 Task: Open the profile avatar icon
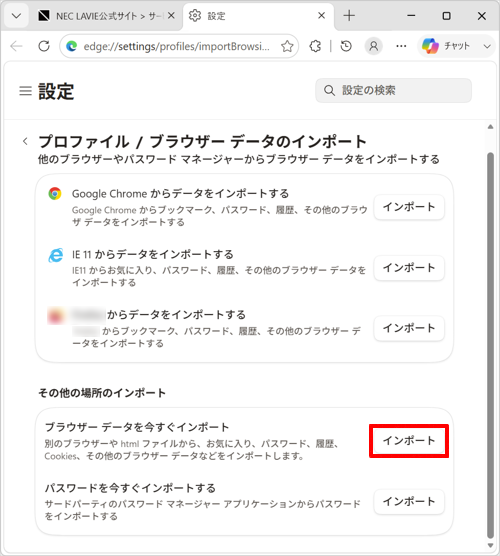point(373,46)
